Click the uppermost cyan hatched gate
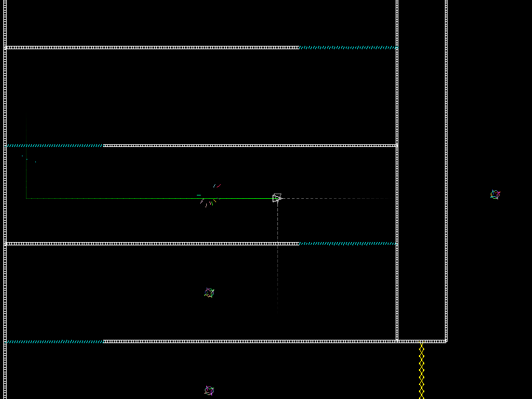 pyautogui.click(x=348, y=47)
